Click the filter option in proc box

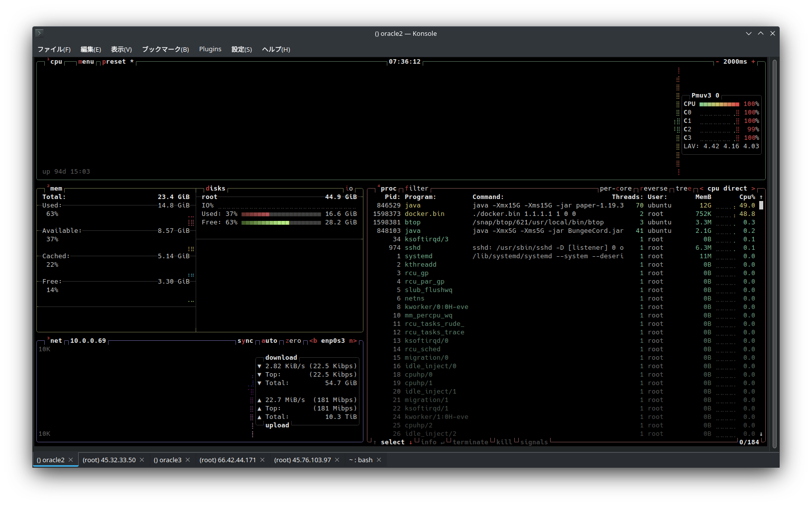click(416, 189)
